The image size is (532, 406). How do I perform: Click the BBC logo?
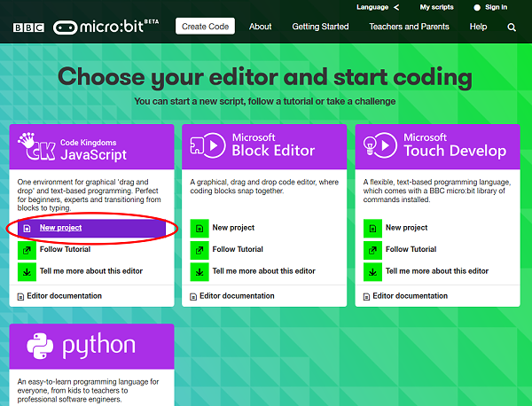[x=28, y=27]
